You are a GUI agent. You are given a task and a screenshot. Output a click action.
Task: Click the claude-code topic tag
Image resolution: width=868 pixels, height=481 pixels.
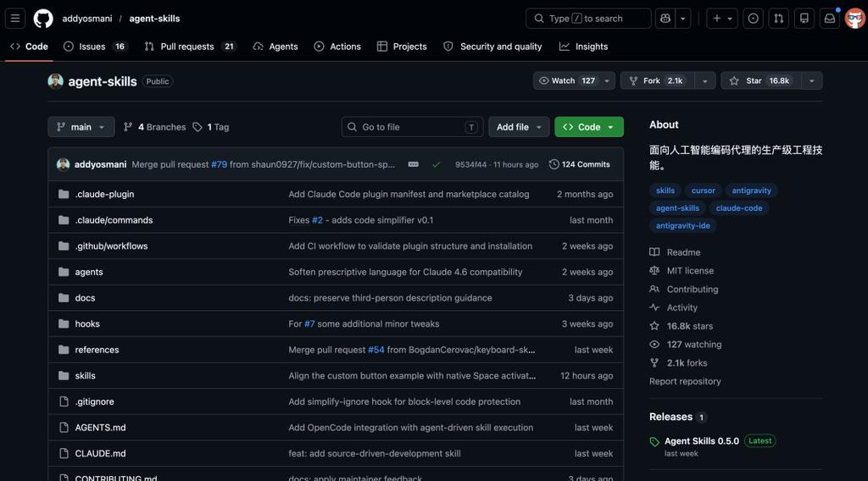[738, 208]
